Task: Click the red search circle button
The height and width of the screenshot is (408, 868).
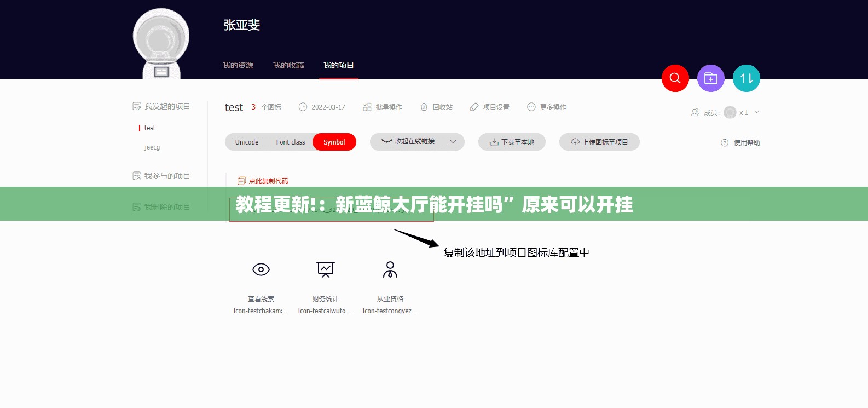Action: point(675,78)
